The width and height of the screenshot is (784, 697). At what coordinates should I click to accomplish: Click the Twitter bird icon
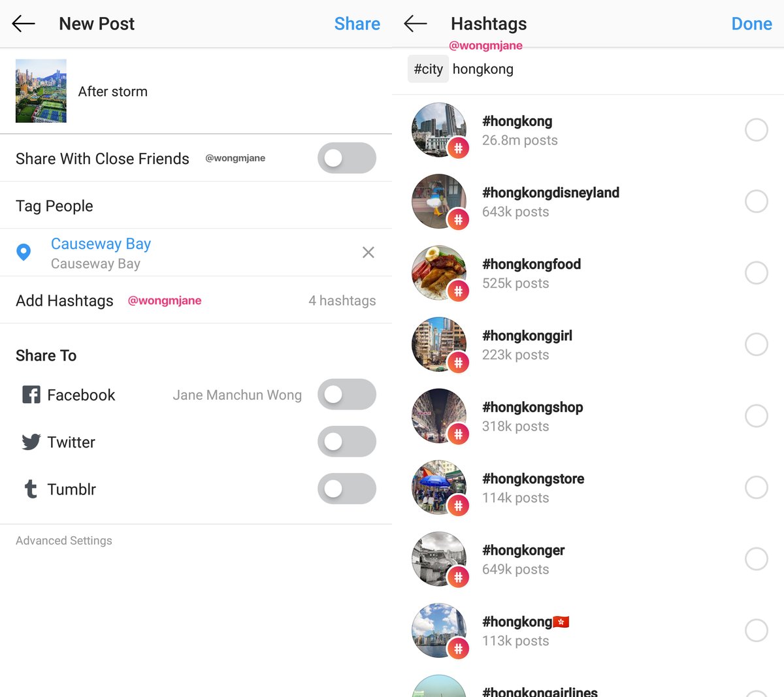click(x=31, y=442)
